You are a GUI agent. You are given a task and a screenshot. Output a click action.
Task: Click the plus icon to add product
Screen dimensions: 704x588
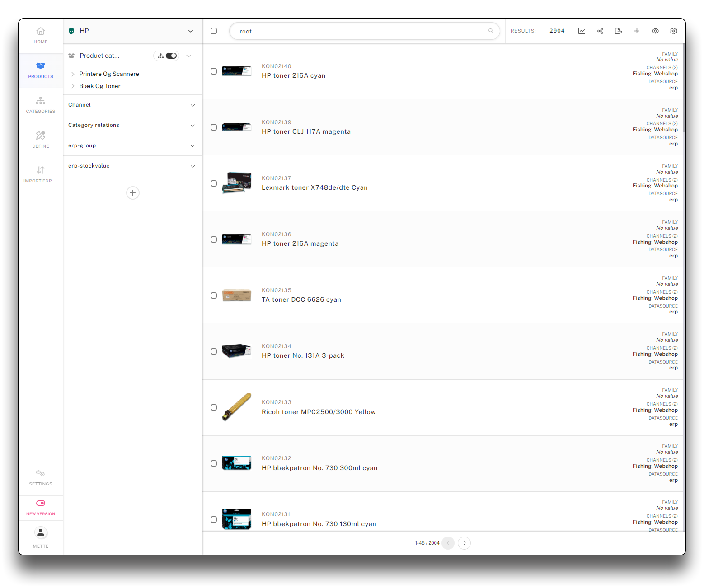tap(637, 31)
